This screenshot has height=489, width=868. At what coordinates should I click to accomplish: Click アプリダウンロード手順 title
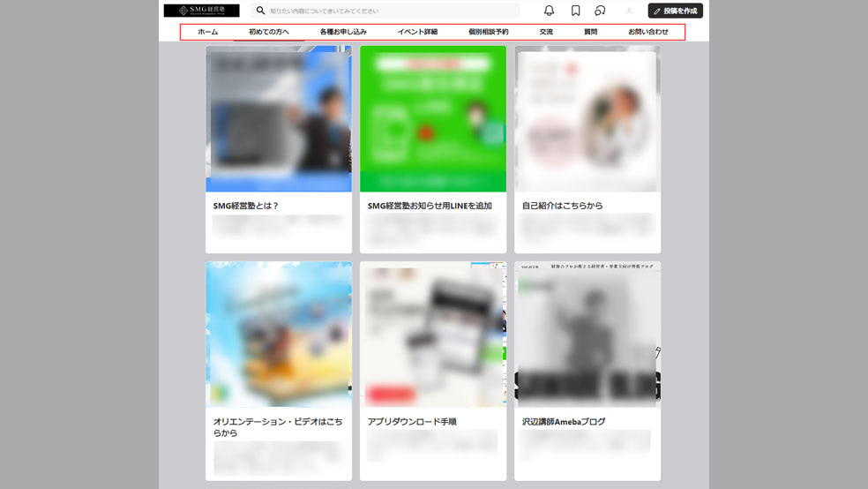coord(412,421)
